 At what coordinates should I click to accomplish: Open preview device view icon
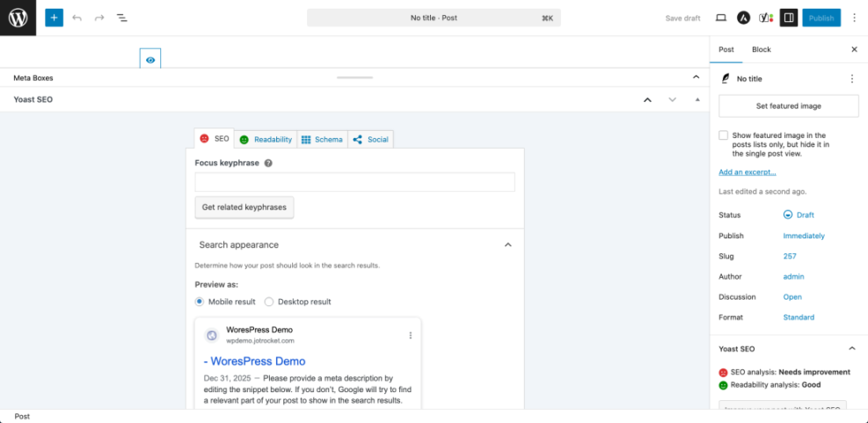click(721, 18)
